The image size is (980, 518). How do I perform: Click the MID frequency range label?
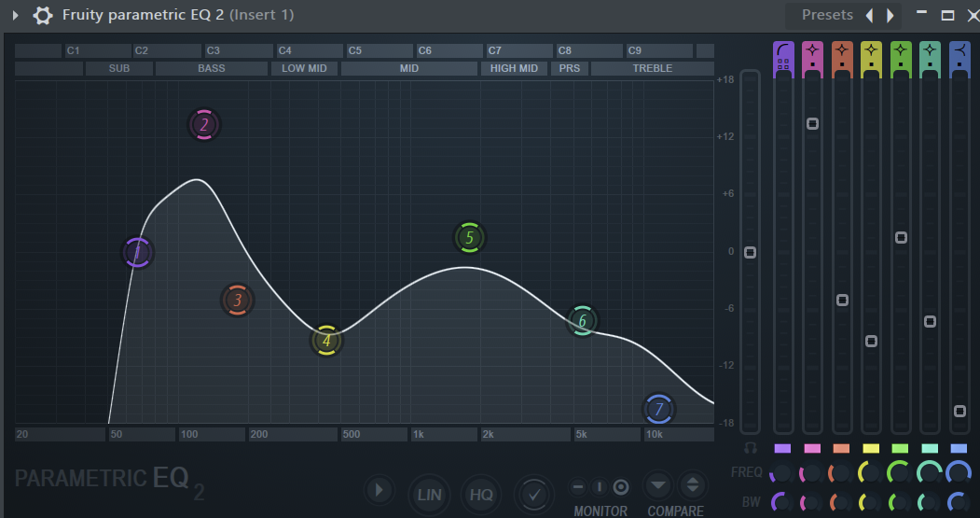tap(409, 68)
